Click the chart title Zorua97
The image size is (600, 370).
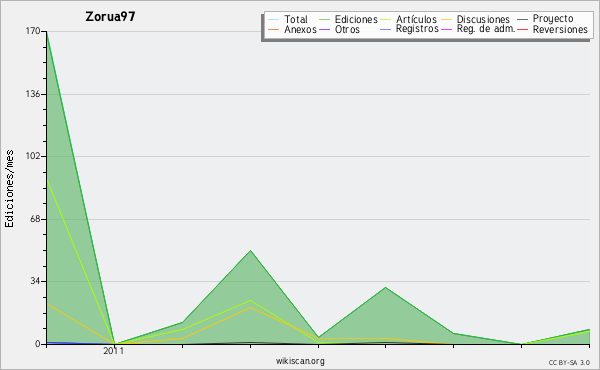pos(110,17)
